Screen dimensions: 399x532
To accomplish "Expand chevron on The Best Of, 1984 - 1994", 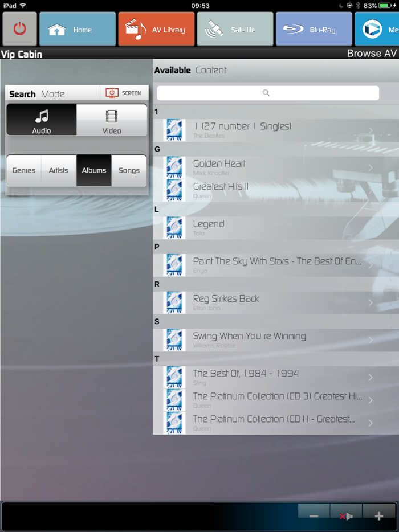I will (370, 378).
